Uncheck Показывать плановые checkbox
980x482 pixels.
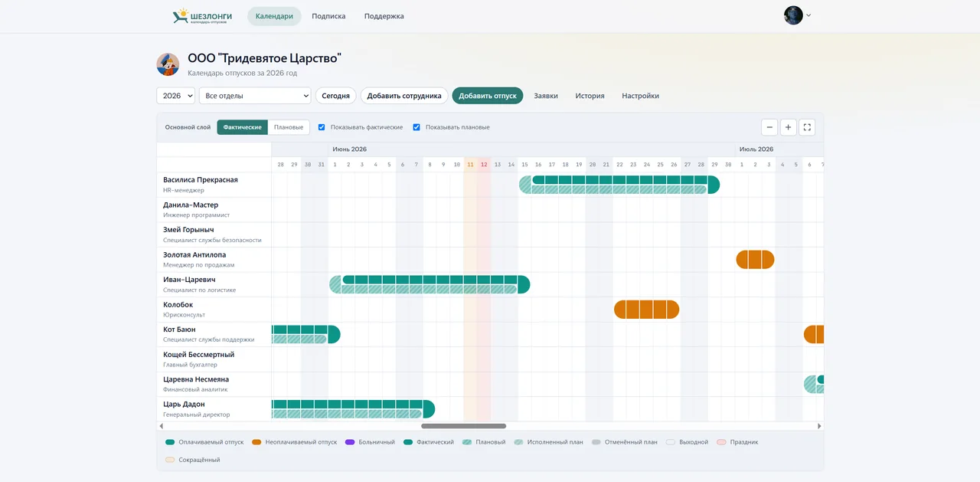point(416,127)
